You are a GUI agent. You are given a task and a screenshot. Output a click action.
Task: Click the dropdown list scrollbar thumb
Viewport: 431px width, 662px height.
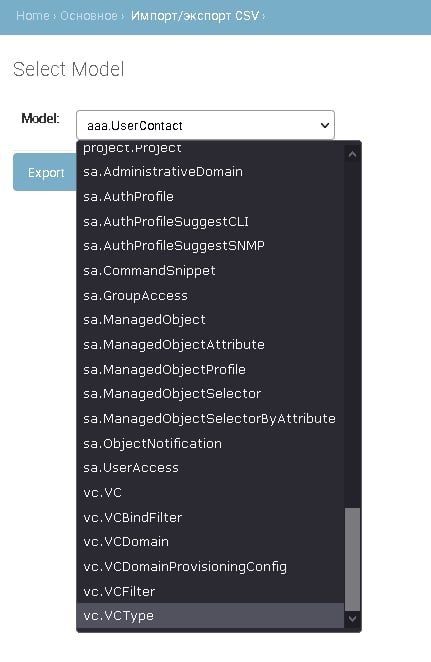pyautogui.click(x=352, y=559)
